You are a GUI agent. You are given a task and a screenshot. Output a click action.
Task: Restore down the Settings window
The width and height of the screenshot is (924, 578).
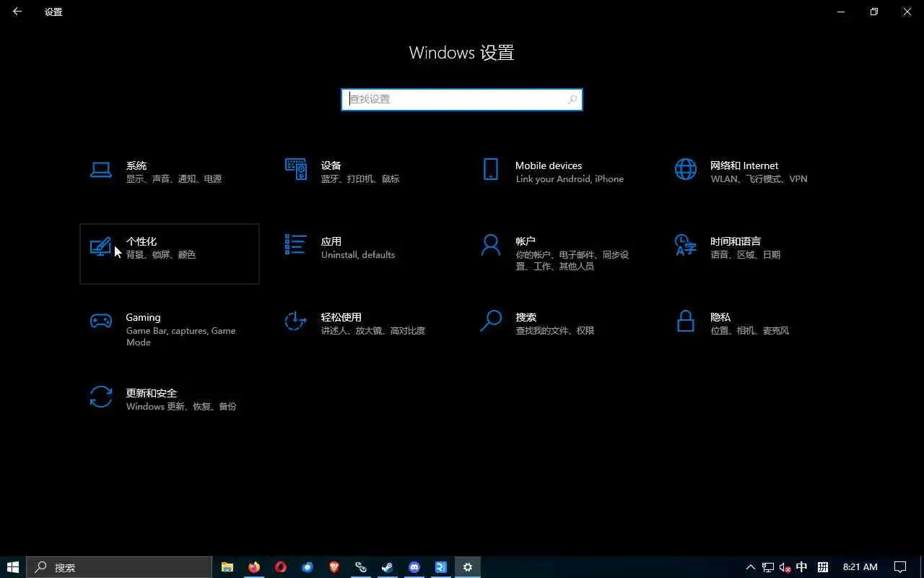click(x=874, y=12)
